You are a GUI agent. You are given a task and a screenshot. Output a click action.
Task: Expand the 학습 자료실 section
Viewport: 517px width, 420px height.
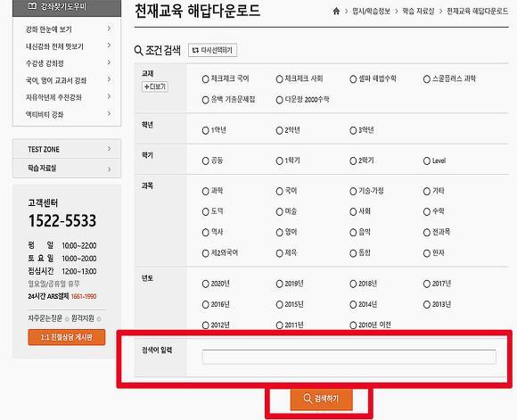(x=67, y=169)
